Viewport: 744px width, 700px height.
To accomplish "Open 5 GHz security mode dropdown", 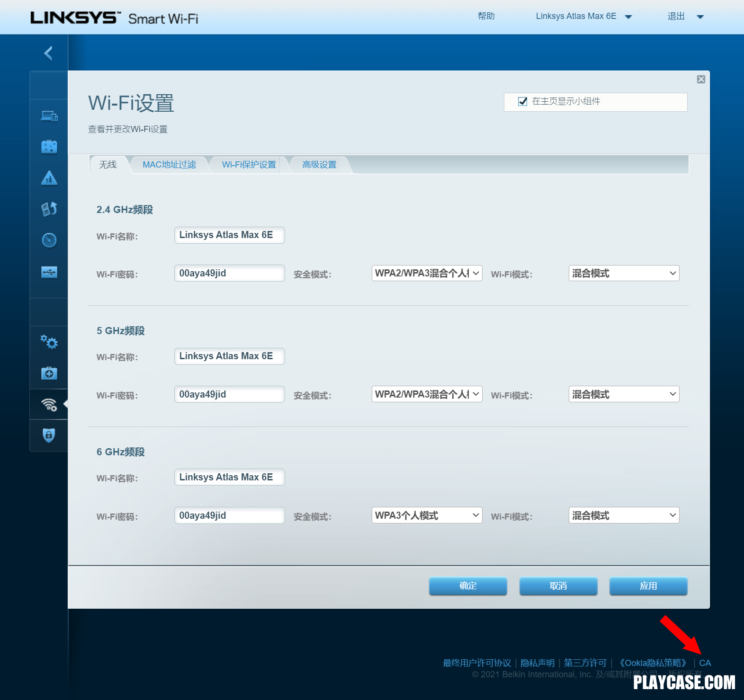I will click(427, 394).
